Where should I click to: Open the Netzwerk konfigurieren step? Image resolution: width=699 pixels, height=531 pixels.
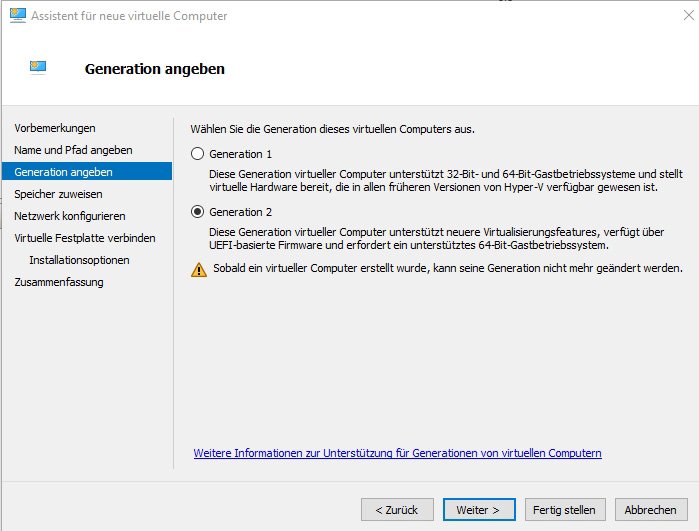[69, 216]
